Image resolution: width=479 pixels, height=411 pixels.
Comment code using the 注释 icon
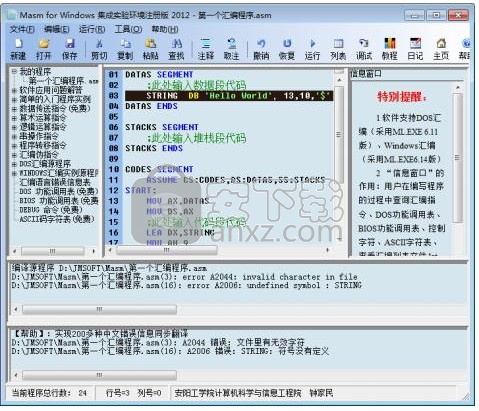[x=205, y=49]
